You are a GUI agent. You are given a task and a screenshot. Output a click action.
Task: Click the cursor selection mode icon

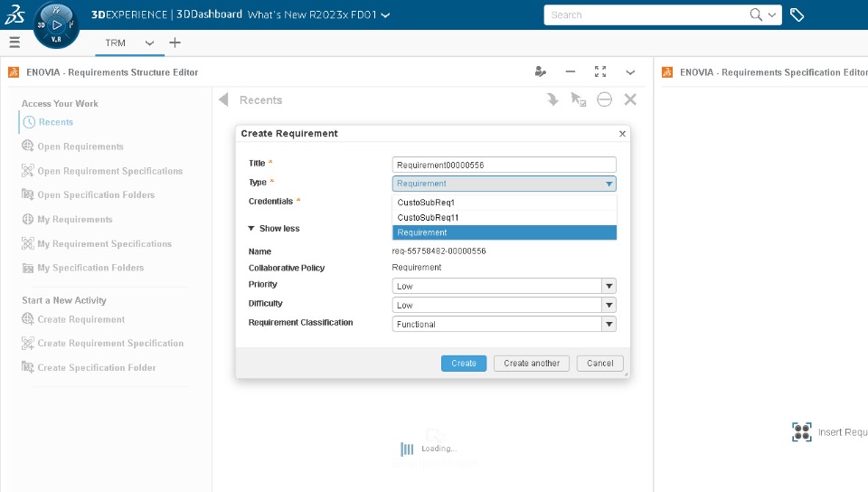tap(578, 99)
